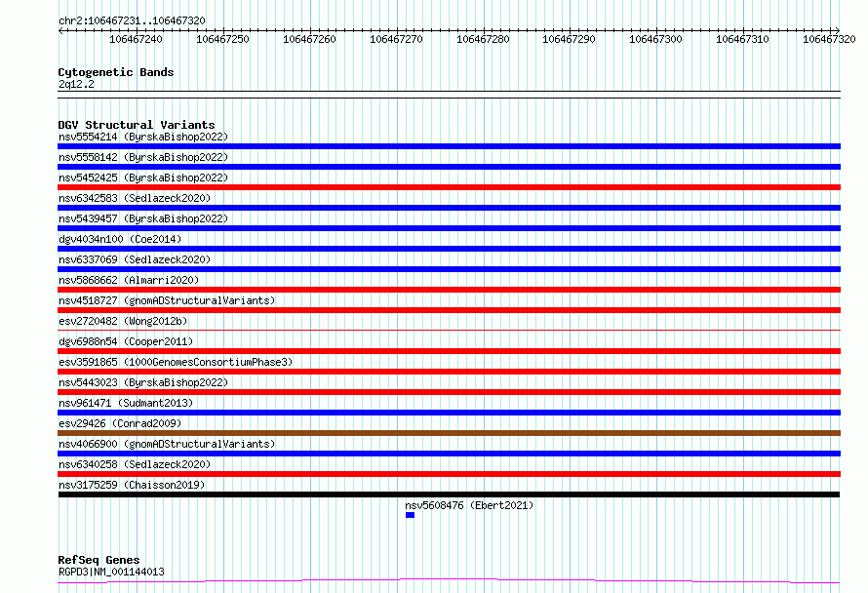
Task: Select the black bar of nsv3175259
Action: 449,494
